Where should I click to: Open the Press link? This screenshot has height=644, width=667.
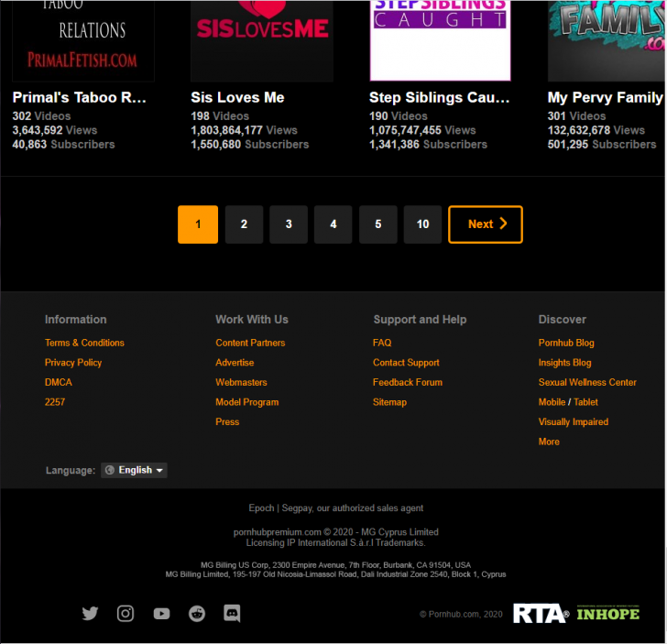[227, 421]
